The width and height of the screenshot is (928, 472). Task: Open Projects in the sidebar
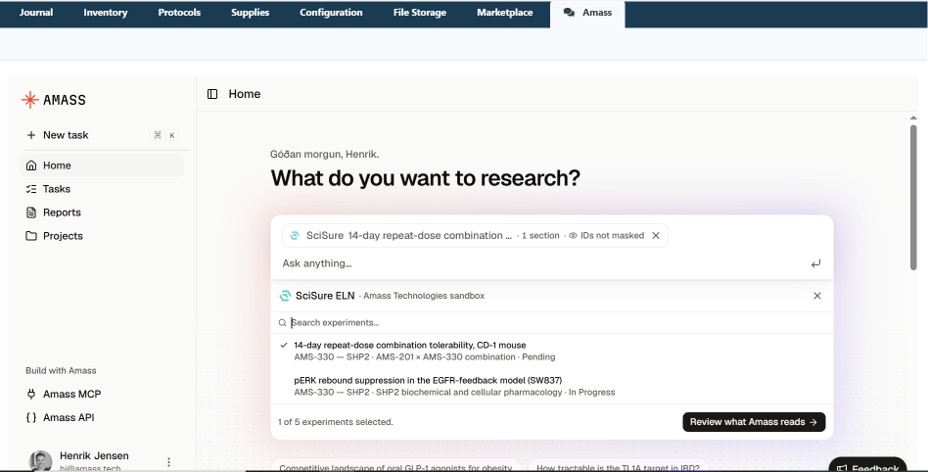(102, 235)
